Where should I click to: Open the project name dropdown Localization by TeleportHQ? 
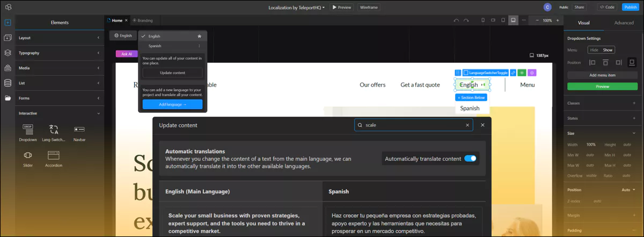[x=297, y=8]
